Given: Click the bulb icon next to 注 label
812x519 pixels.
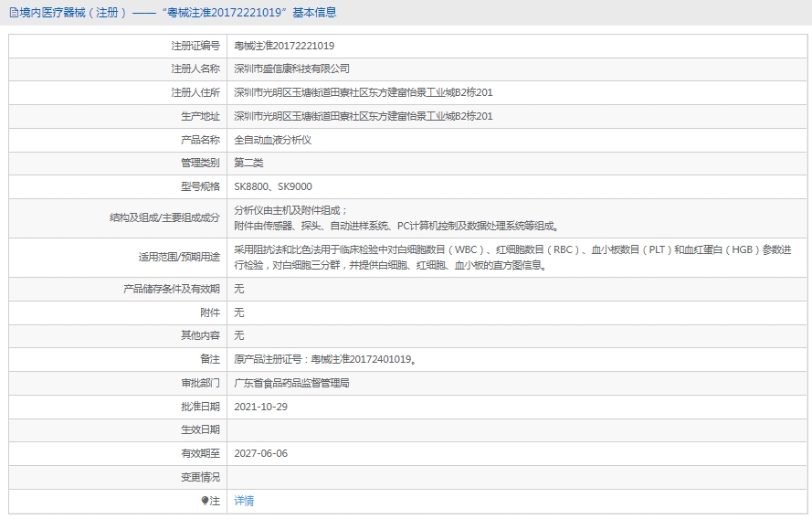Looking at the screenshot, I should [x=205, y=501].
